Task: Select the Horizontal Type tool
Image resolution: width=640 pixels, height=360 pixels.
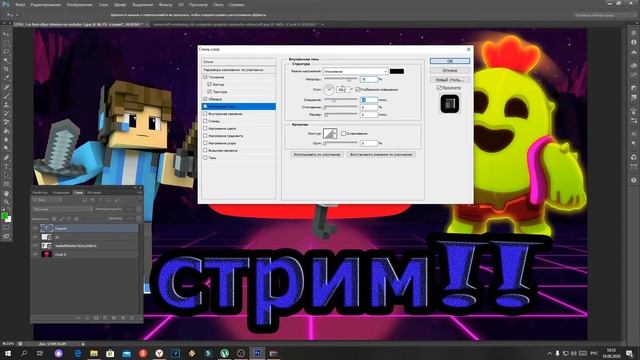Action: click(x=6, y=167)
